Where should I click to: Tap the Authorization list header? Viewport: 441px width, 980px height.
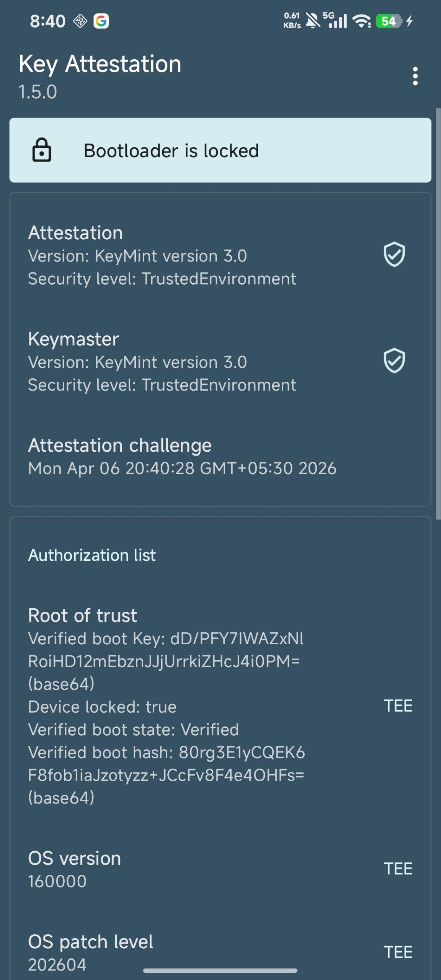point(92,555)
